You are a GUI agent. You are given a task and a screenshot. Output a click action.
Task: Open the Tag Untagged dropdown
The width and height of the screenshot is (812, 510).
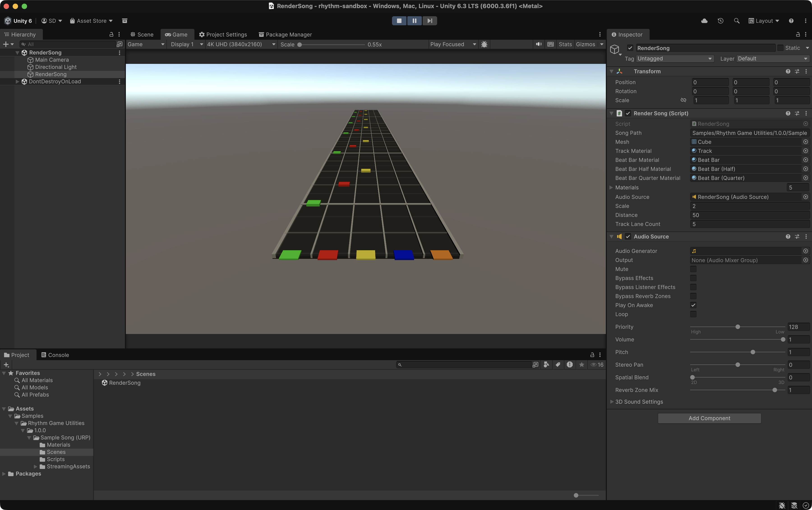click(x=674, y=59)
